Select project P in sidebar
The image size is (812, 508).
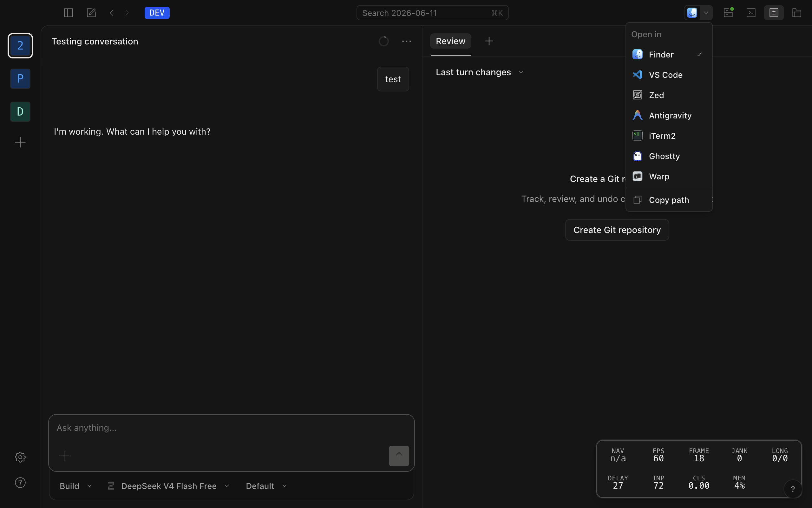point(20,79)
